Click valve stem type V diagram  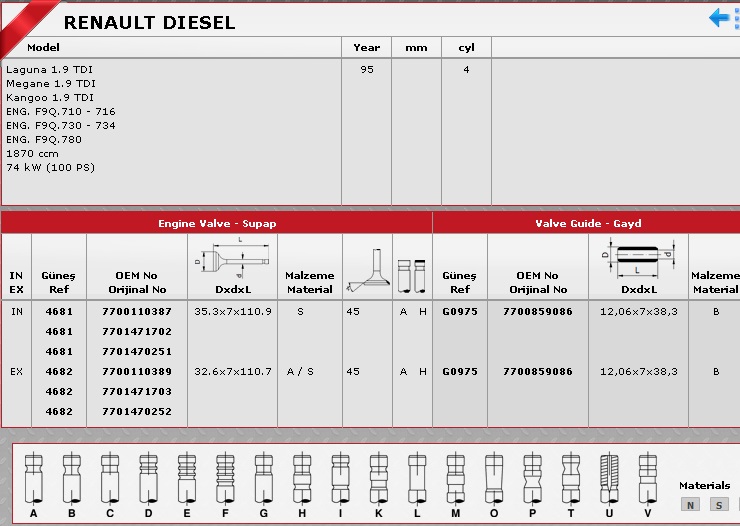click(647, 479)
